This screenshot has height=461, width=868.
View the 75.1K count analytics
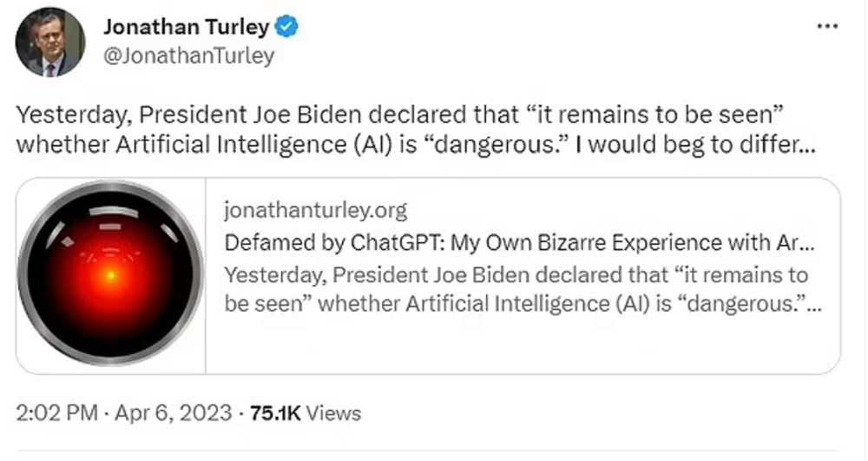coord(274,412)
